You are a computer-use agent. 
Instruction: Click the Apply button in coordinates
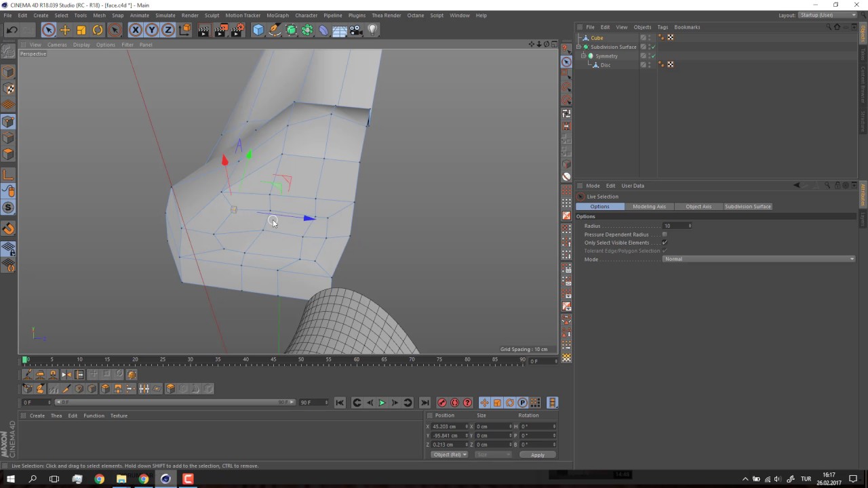click(x=538, y=455)
